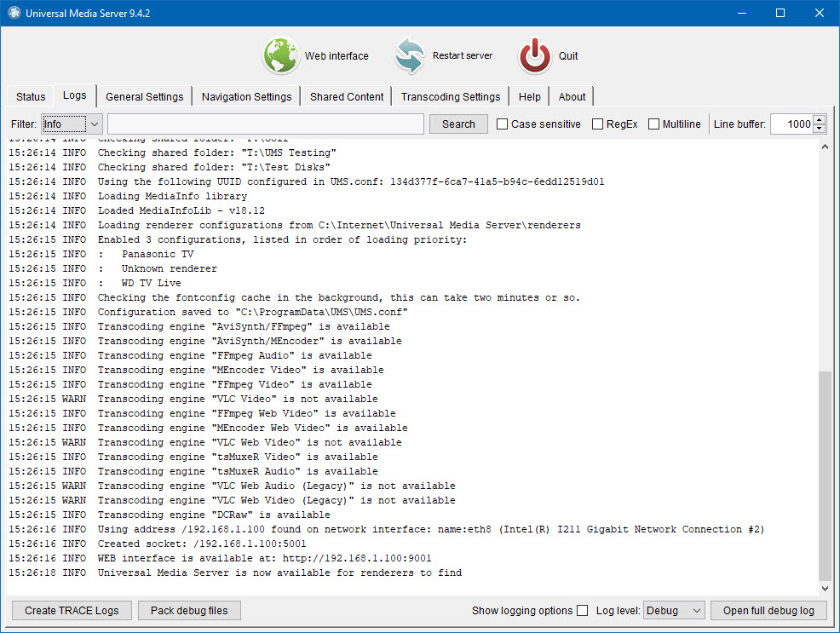The image size is (840, 633).
Task: Click the line "Checking the fontconfig cache in the background"
Action: pyautogui.click(x=294, y=297)
